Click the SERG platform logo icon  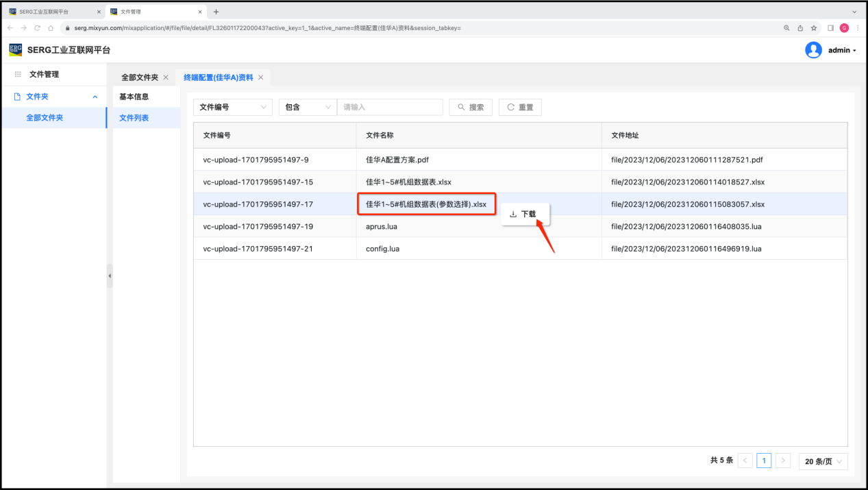tap(15, 50)
